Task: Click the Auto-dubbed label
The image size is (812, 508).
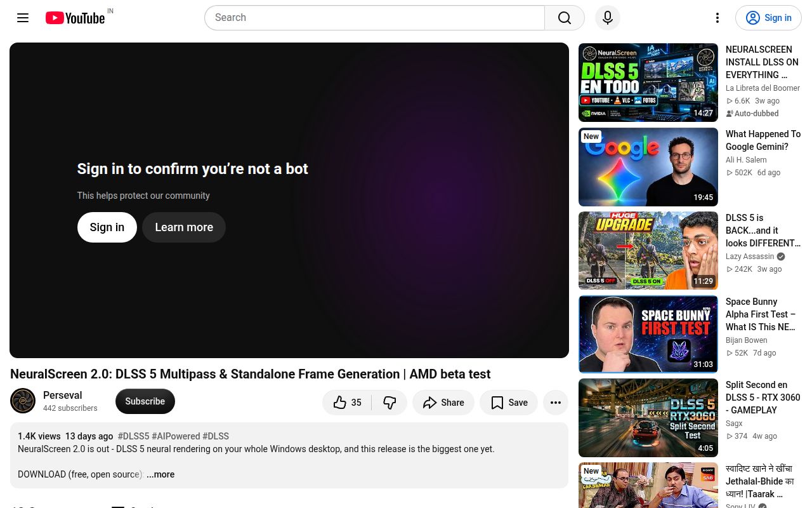Action: coord(752,114)
